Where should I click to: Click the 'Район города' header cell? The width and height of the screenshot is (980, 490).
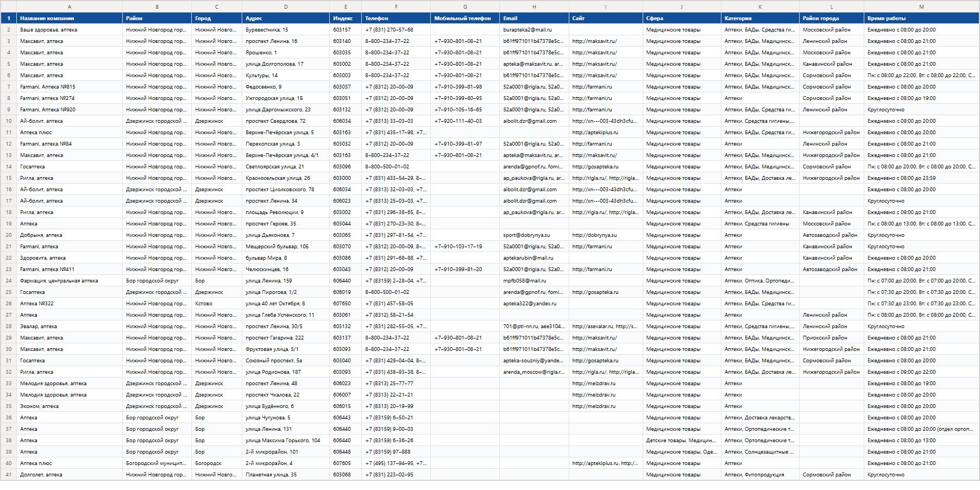[x=832, y=18]
